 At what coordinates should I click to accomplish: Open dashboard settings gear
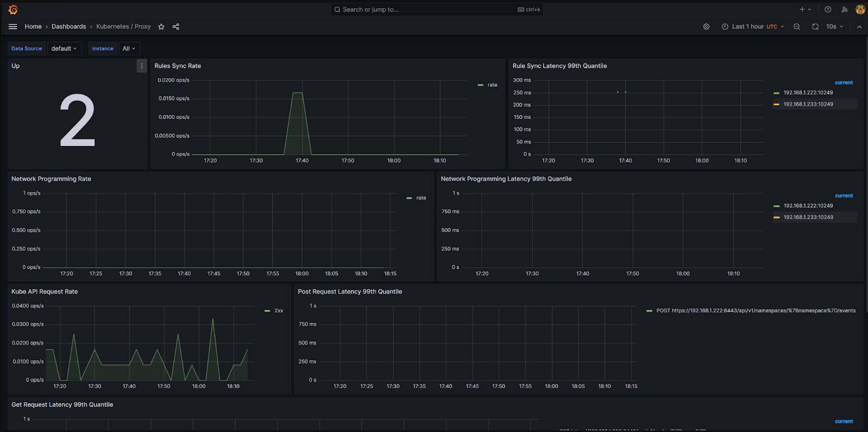click(x=706, y=27)
